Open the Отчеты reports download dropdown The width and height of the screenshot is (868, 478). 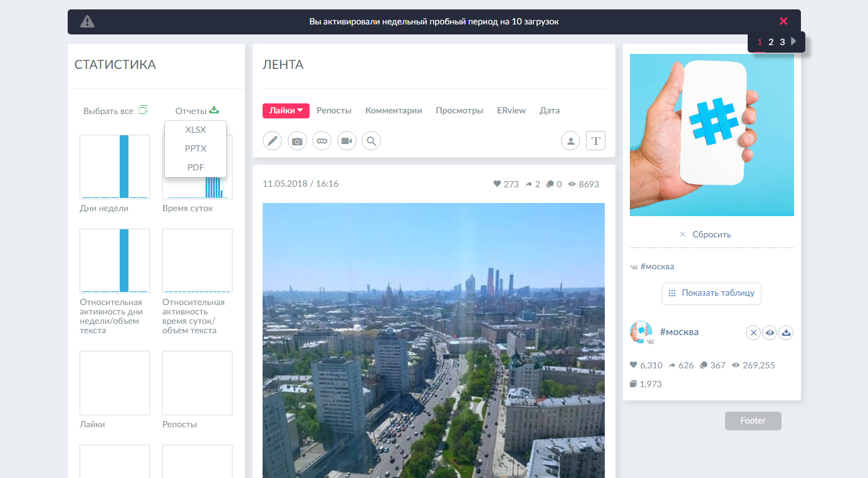197,111
